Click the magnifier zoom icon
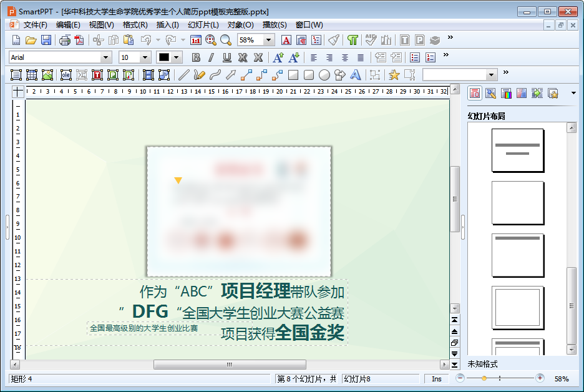Image resolution: width=584 pixels, height=392 pixels. click(x=226, y=40)
